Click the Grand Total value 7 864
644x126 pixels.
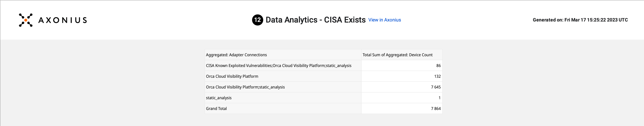tap(436, 109)
